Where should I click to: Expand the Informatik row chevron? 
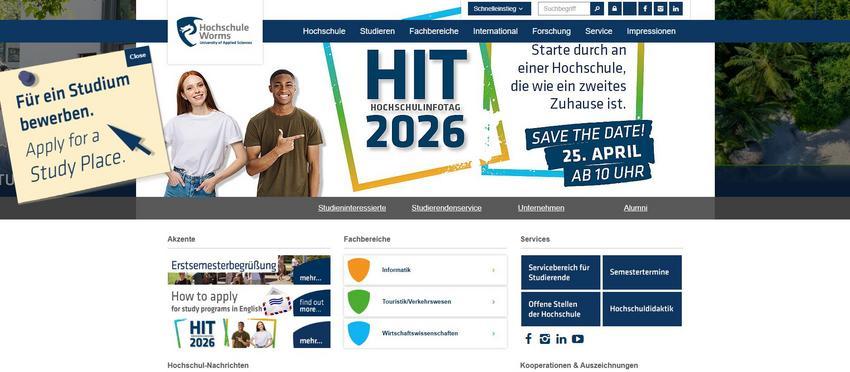tap(493, 270)
